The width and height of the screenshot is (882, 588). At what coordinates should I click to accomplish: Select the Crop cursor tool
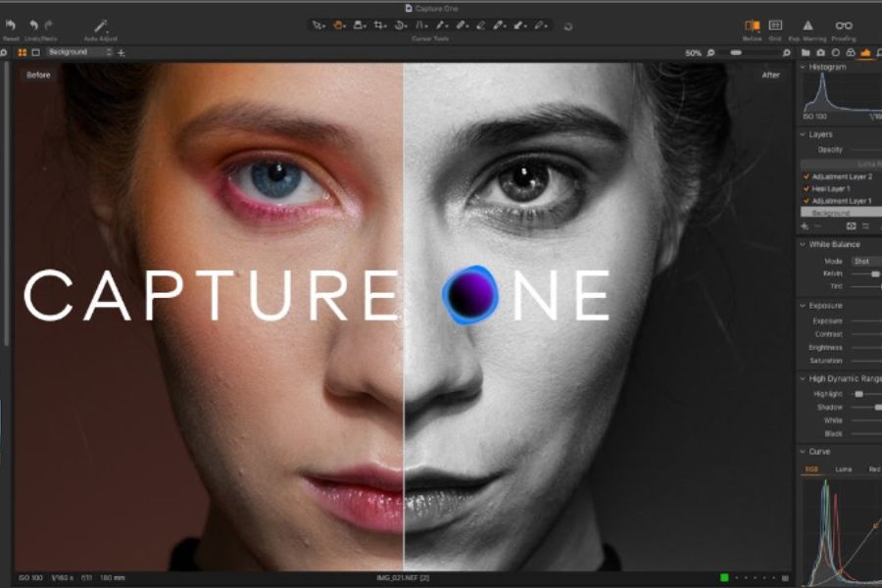(x=379, y=25)
